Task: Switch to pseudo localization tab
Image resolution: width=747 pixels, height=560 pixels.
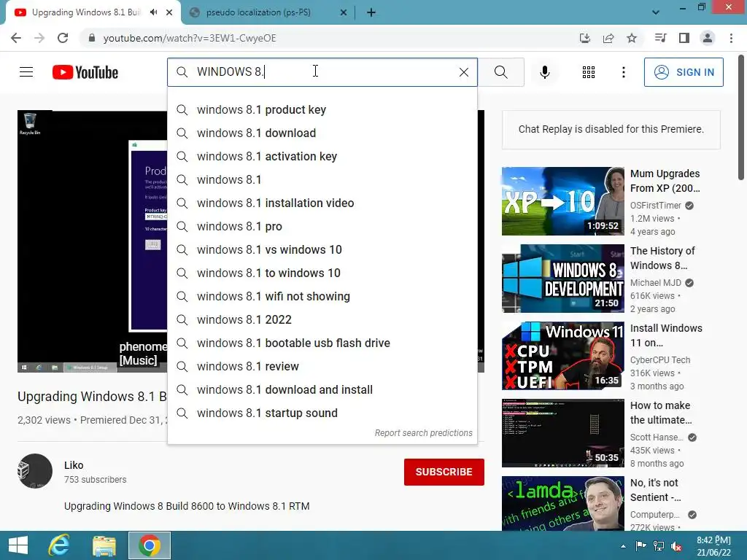Action: point(258,12)
